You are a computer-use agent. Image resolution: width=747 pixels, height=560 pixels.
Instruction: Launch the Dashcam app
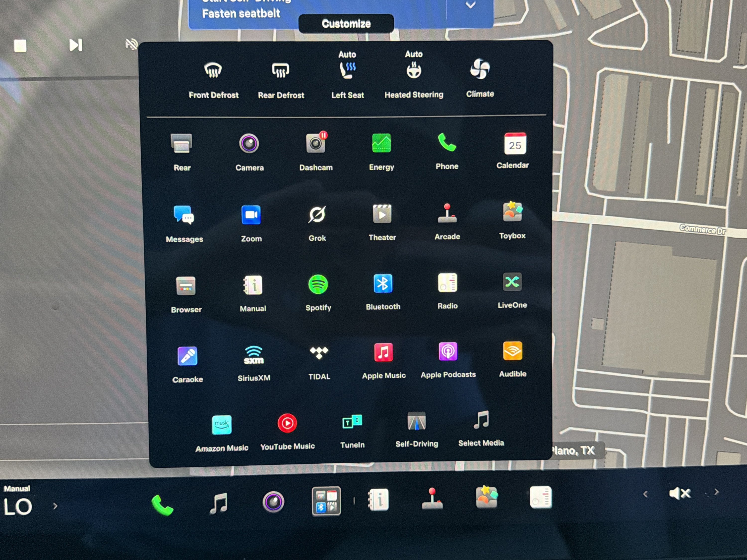pyautogui.click(x=316, y=143)
